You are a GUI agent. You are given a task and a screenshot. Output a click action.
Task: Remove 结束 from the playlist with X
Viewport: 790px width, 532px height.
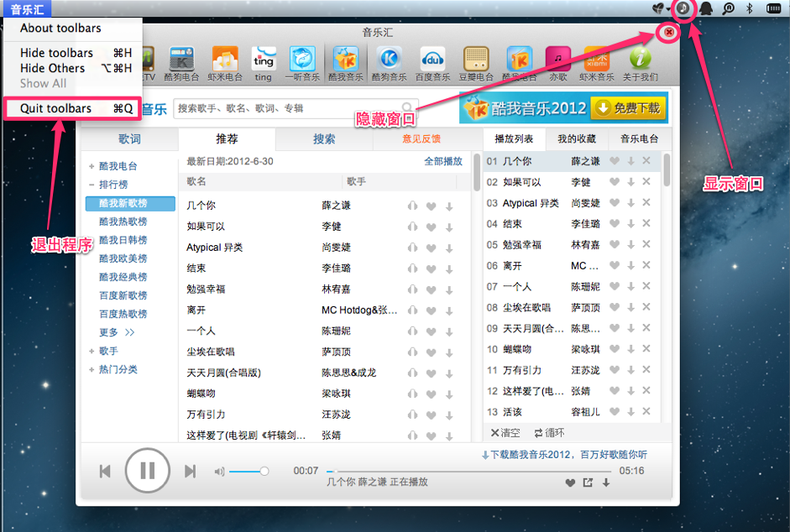tap(646, 224)
